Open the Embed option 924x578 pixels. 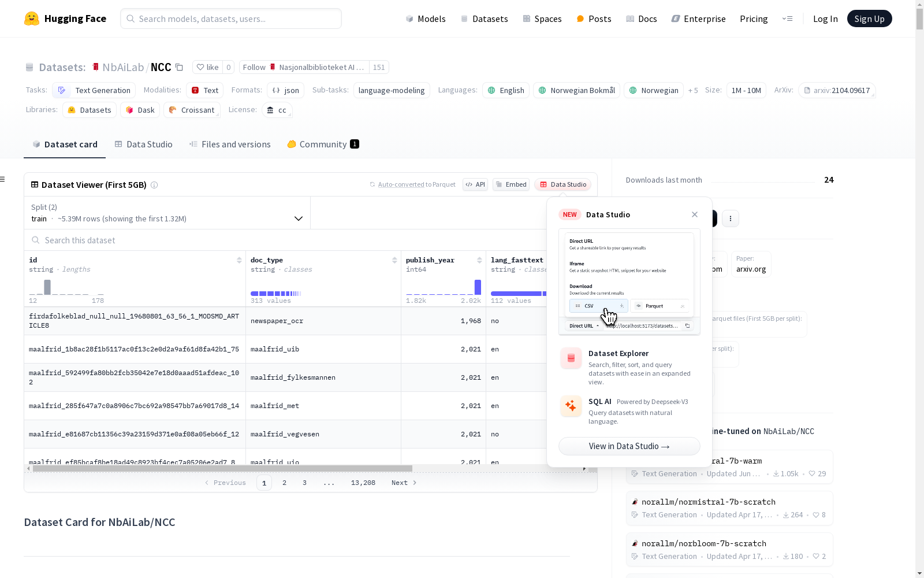pyautogui.click(x=511, y=184)
